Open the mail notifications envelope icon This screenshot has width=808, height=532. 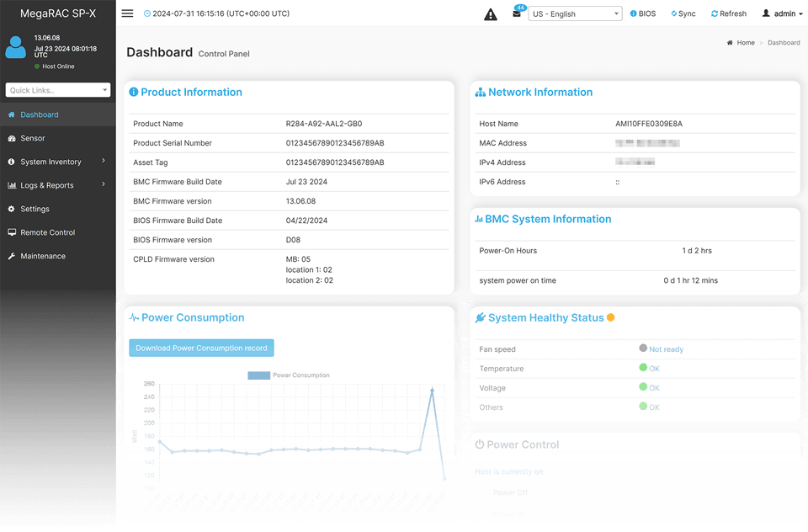click(x=517, y=14)
